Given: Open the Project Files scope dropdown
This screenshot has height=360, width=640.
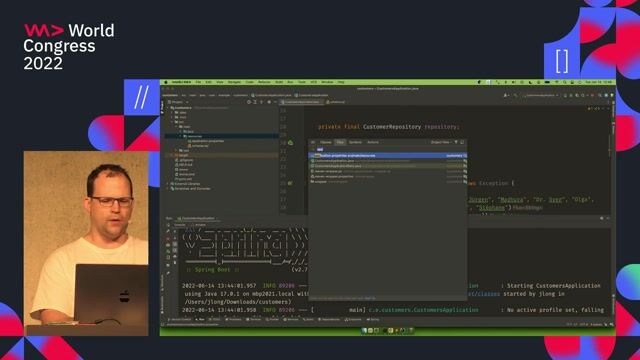Looking at the screenshot, I should 441,142.
